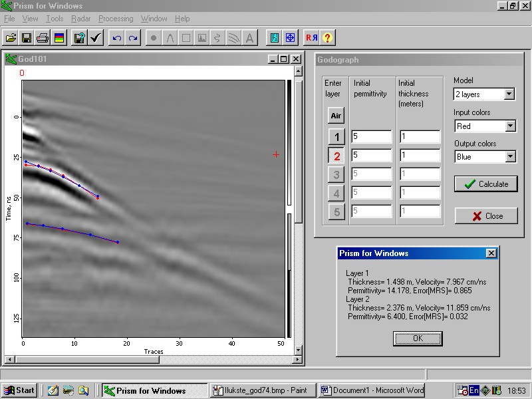Click the blue crosshair target icon
Viewport: 532px width, 399px height.
tap(291, 38)
